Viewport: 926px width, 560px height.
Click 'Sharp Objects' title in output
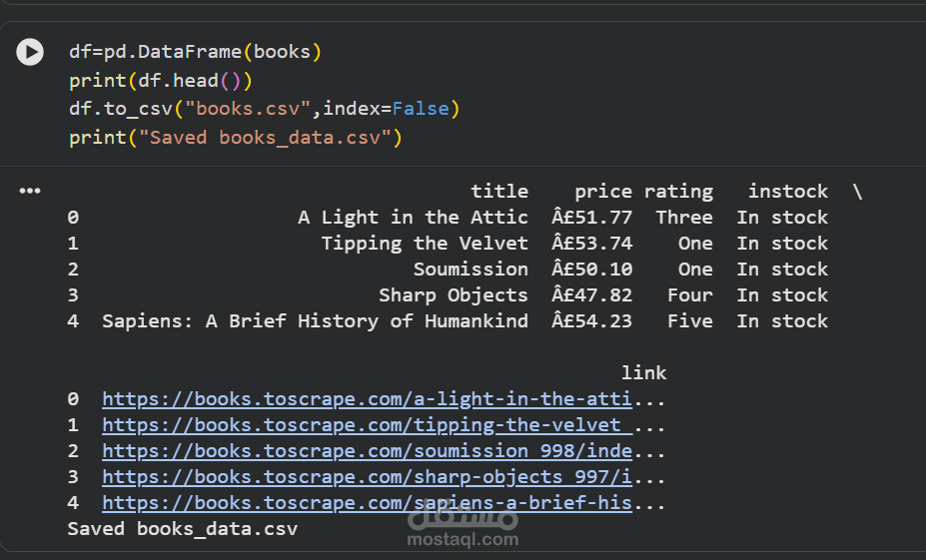coord(454,295)
